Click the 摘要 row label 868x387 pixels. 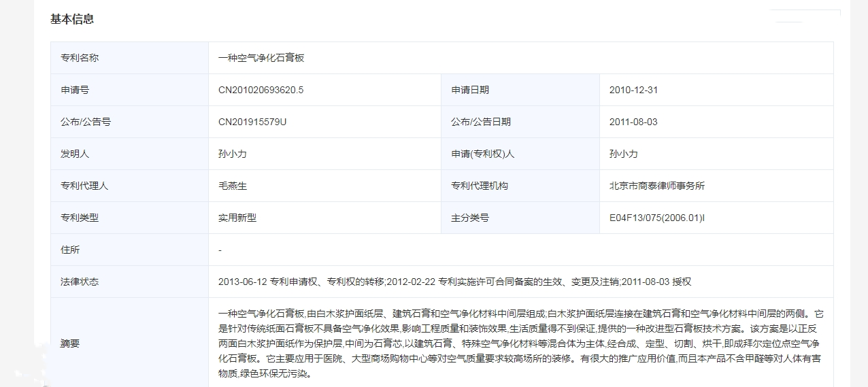pyautogui.click(x=70, y=343)
